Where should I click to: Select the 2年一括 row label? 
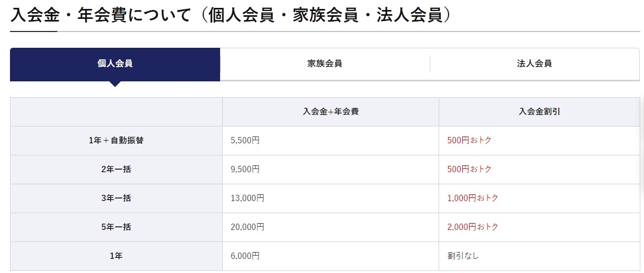pyautogui.click(x=116, y=170)
